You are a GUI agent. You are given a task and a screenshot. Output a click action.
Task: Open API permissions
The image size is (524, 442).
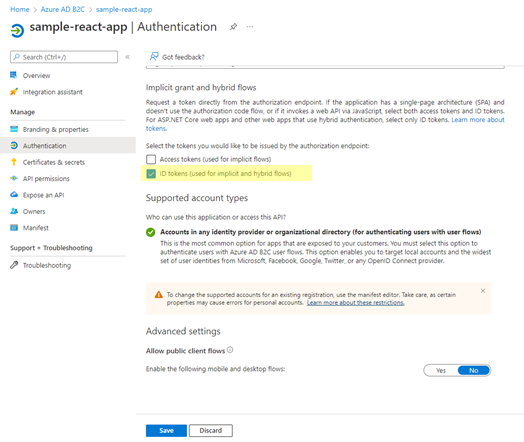pos(46,178)
